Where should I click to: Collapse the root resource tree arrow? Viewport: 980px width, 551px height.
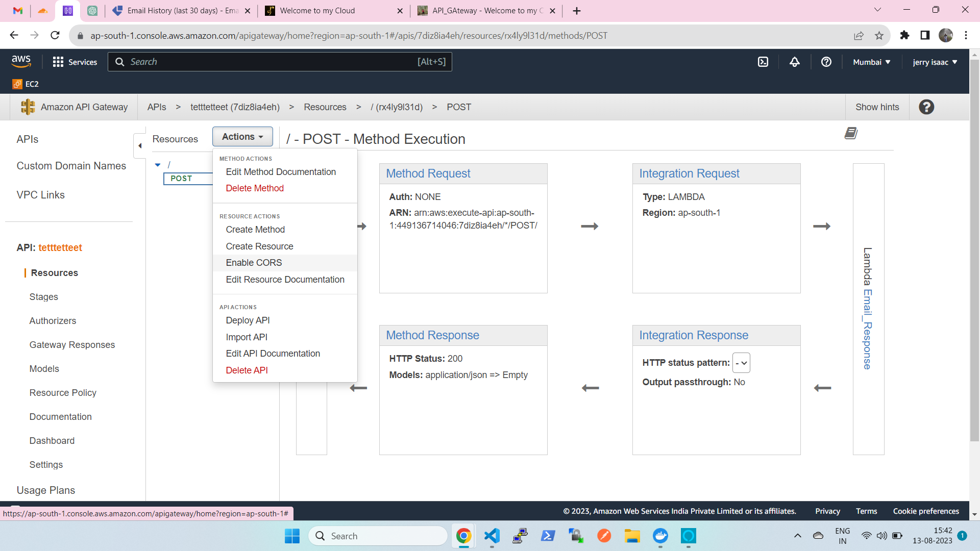coord(158,165)
